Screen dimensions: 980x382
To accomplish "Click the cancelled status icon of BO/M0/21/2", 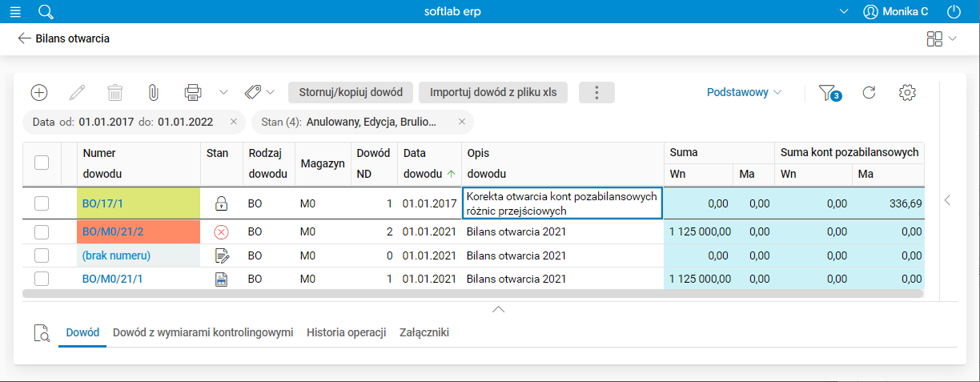I will click(x=222, y=232).
